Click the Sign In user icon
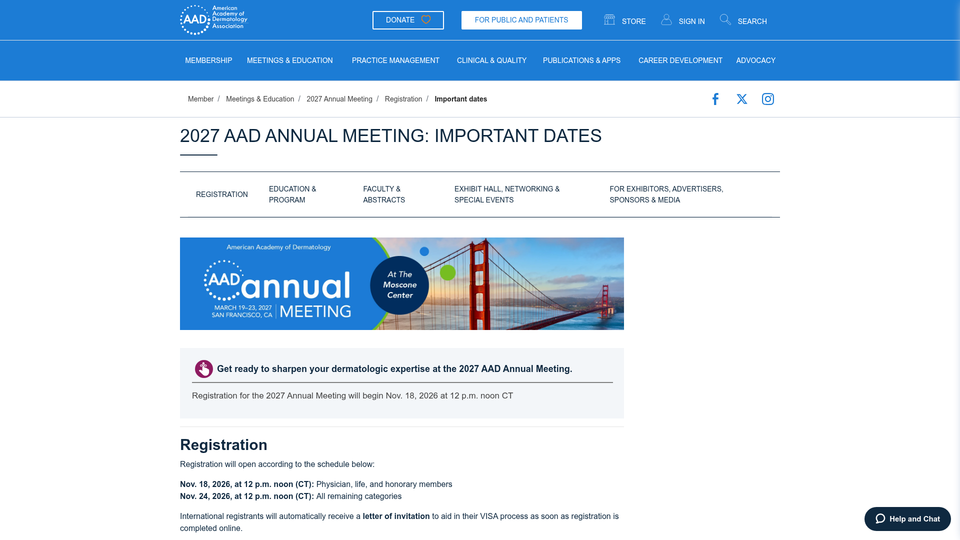This screenshot has height=540, width=960. coord(666,20)
